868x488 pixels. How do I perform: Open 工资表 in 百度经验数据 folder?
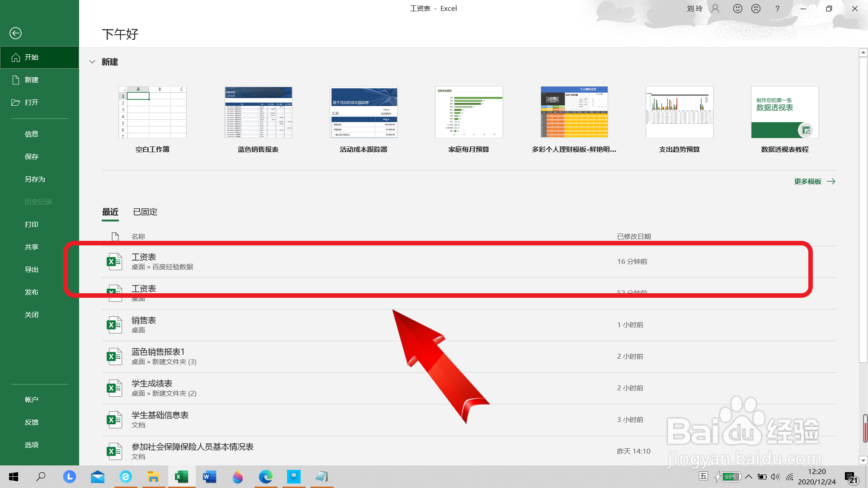pos(469,262)
